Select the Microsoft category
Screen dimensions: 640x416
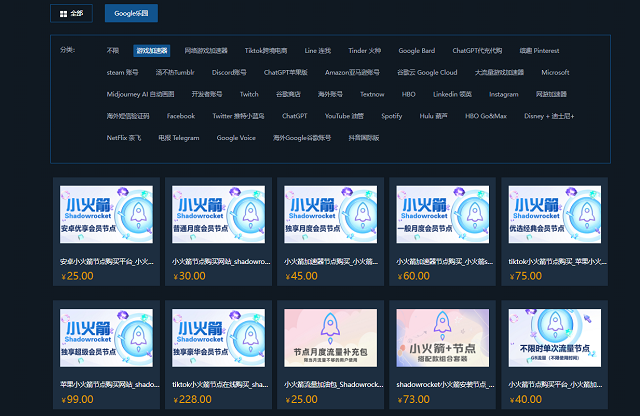tap(555, 72)
